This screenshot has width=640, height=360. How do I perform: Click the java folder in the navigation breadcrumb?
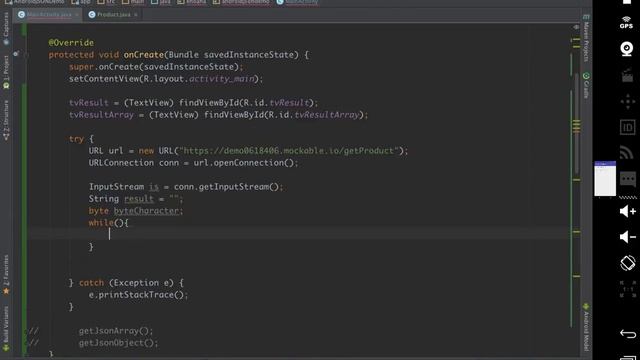(x=161, y=2)
